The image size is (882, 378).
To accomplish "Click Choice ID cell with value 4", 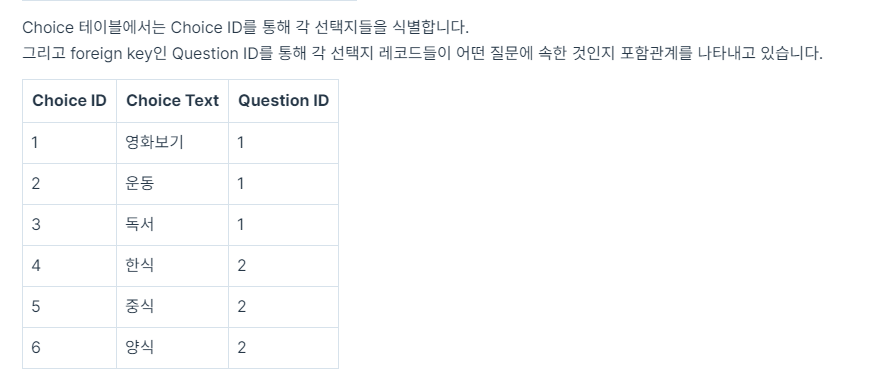I will coord(69,266).
